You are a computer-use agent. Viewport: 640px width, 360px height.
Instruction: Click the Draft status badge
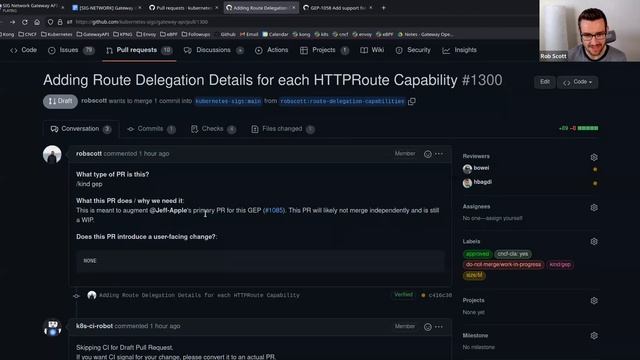click(x=60, y=101)
